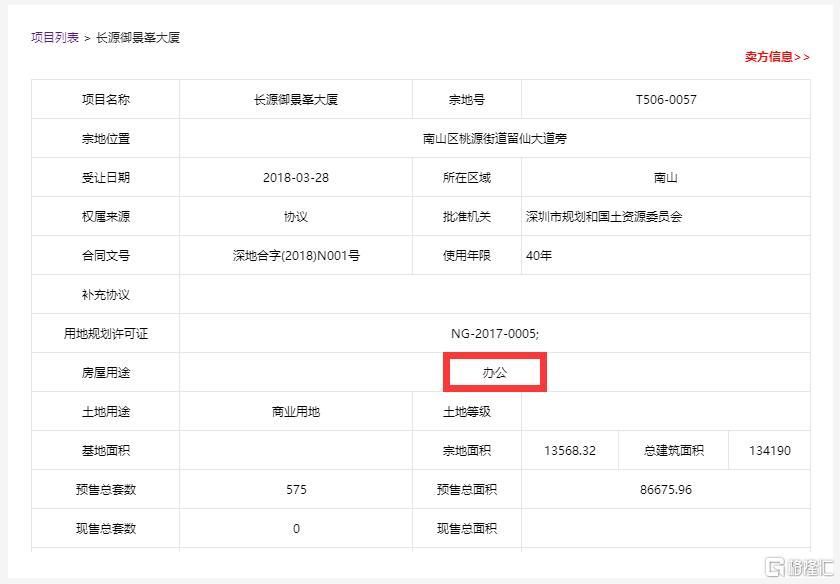Click the 长源御景峯大厦 text in the breadcrumb

pyautogui.click(x=138, y=38)
